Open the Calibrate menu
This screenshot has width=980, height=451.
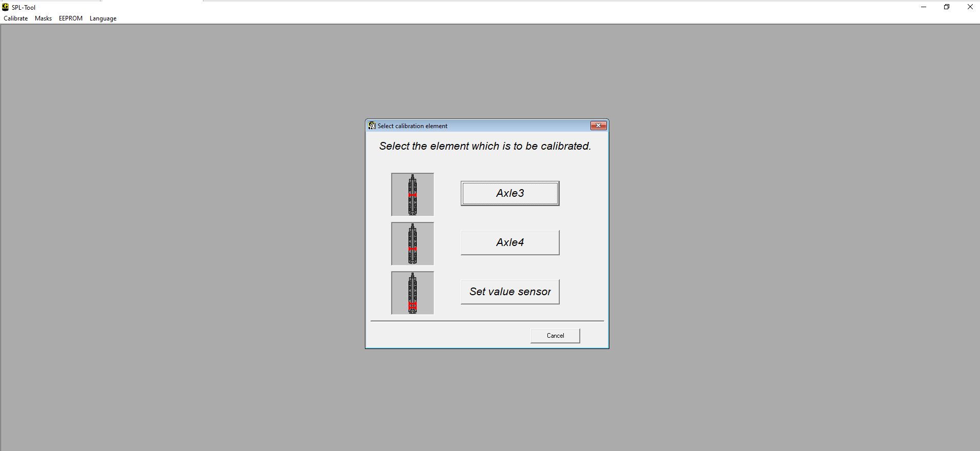[x=16, y=18]
